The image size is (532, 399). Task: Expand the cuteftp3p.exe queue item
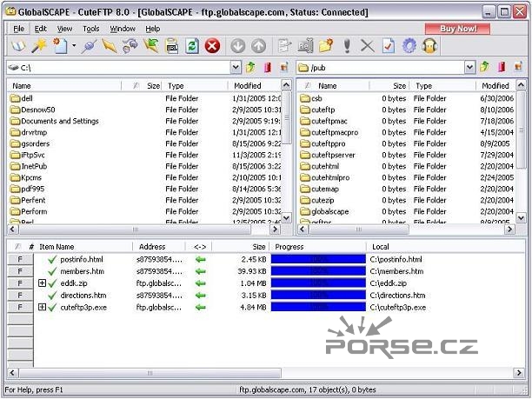(x=42, y=307)
